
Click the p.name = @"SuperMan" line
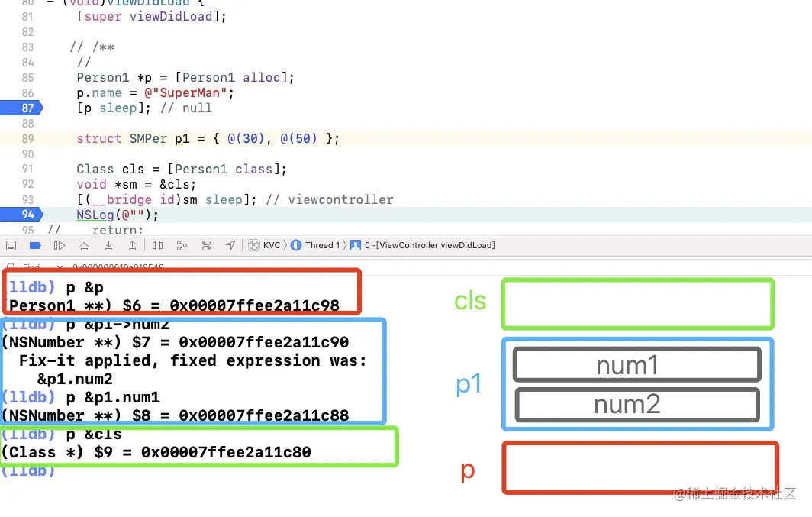[x=156, y=93]
